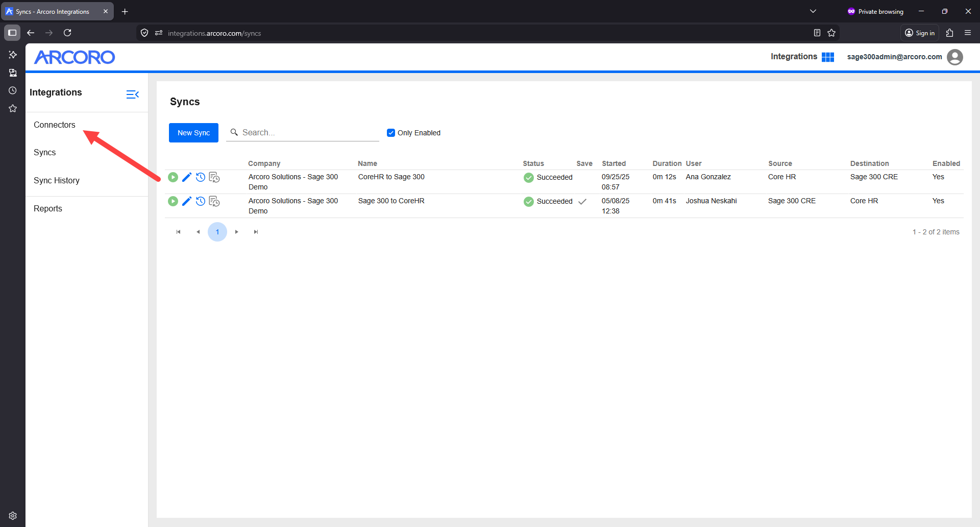Open browser extensions menu
980x527 pixels.
pos(949,33)
